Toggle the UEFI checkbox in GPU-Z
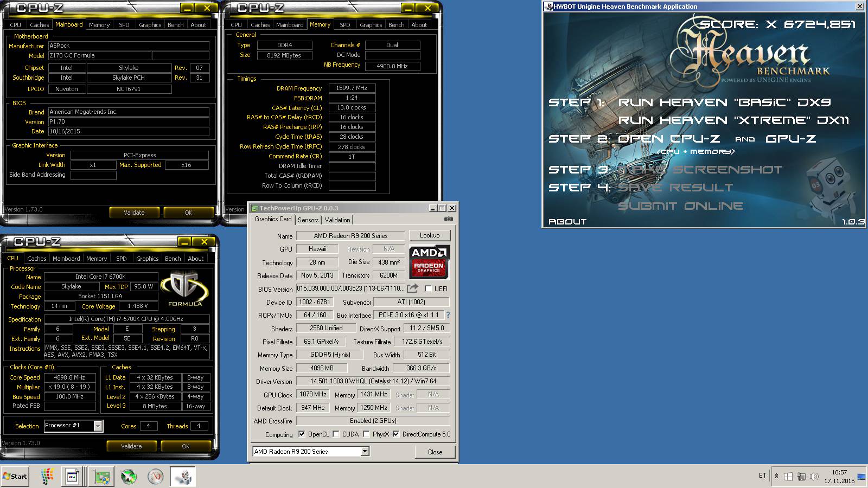868x488 pixels. coord(429,289)
